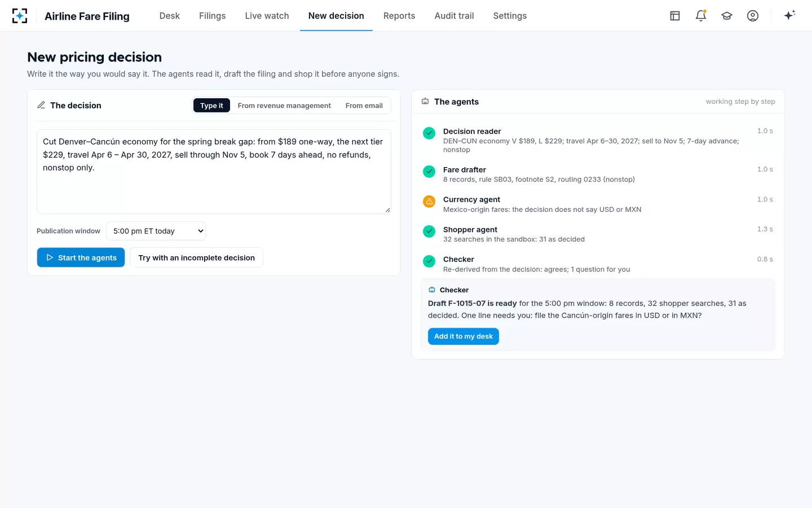
Task: Click 'Draft F-1015-07 is ready' text
Action: 473,303
